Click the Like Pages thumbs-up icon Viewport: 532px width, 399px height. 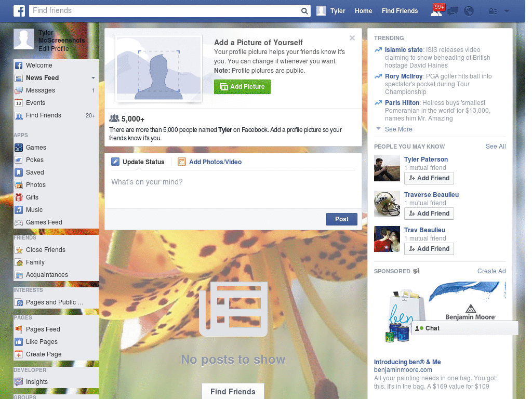tap(19, 342)
